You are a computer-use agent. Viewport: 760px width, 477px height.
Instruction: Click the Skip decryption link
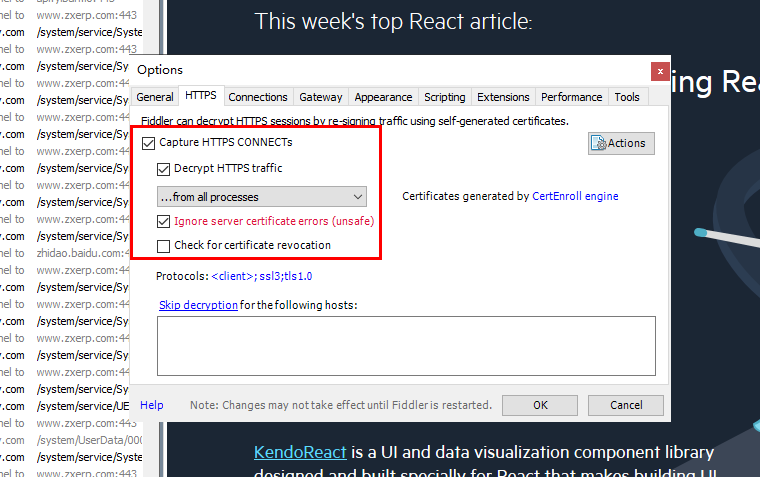[198, 305]
